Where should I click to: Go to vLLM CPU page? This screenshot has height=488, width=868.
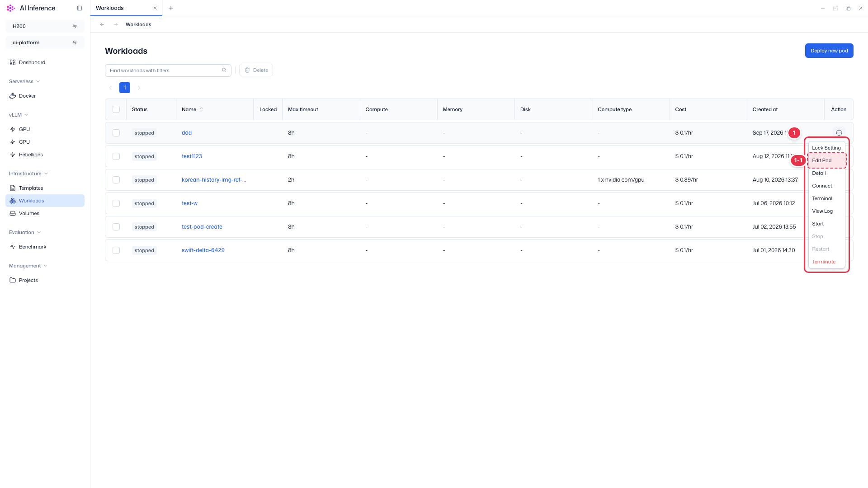click(45, 142)
